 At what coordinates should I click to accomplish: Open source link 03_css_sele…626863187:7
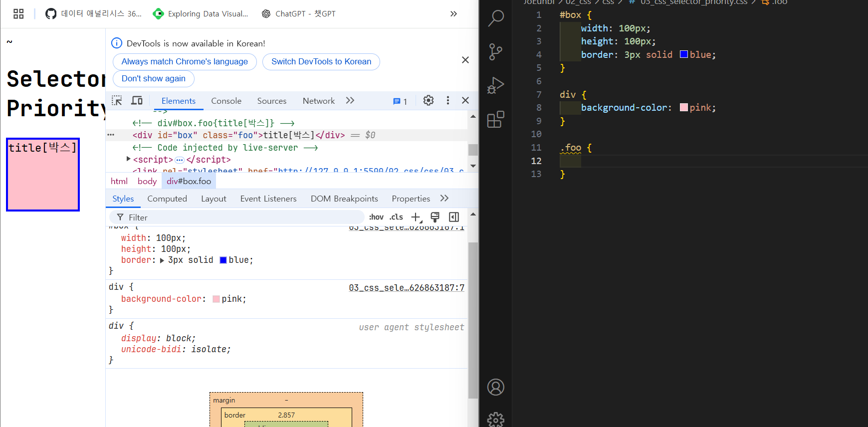(407, 288)
